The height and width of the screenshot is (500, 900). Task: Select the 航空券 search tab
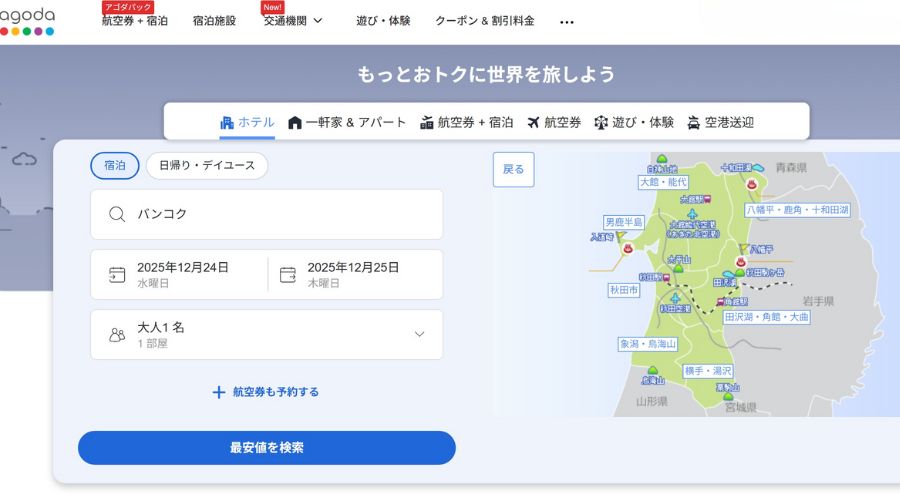coord(554,122)
